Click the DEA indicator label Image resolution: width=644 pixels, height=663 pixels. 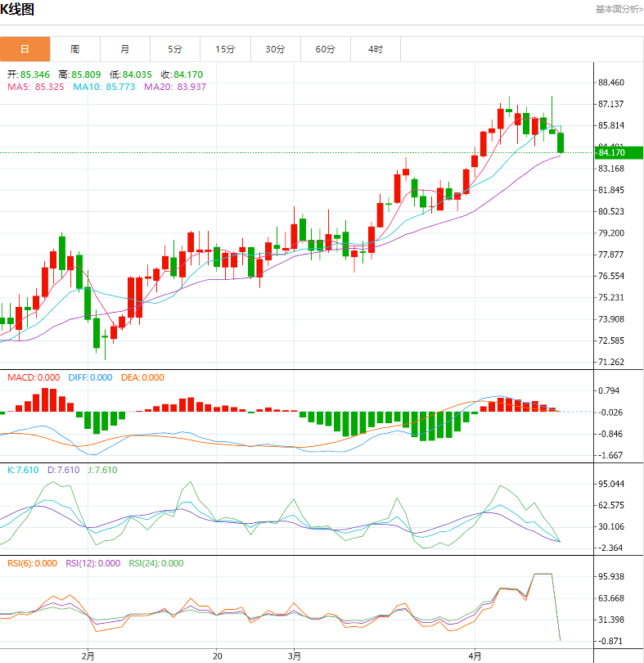coord(142,377)
